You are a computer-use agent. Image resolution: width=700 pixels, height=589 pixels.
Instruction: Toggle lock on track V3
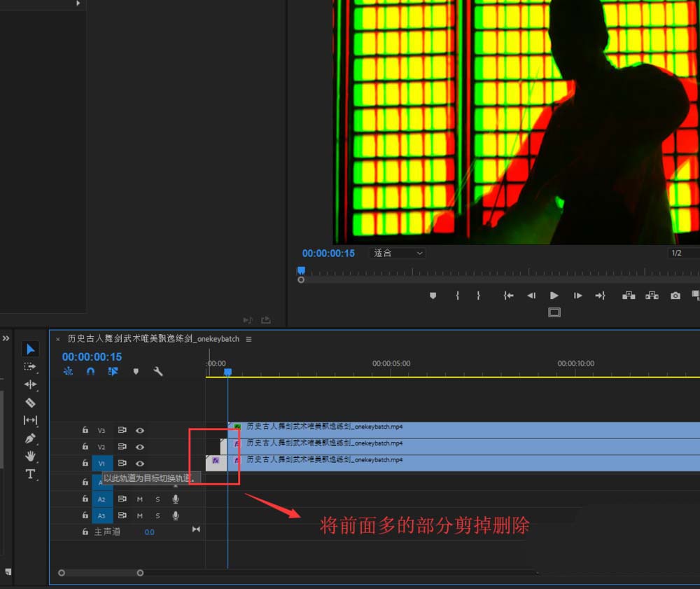coord(85,430)
